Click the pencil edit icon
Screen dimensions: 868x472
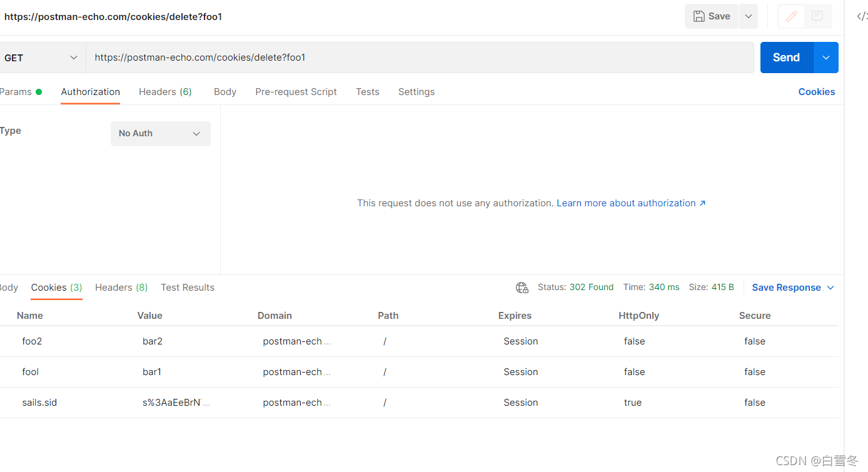coord(791,17)
